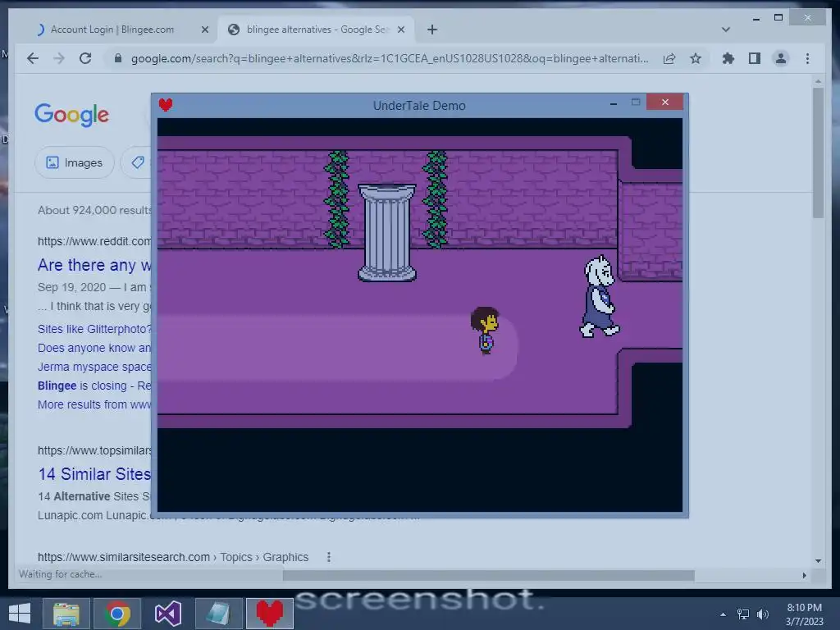Image resolution: width=840 pixels, height=630 pixels.
Task: Open the notebook-icon app in the taskbar
Action: tap(218, 614)
